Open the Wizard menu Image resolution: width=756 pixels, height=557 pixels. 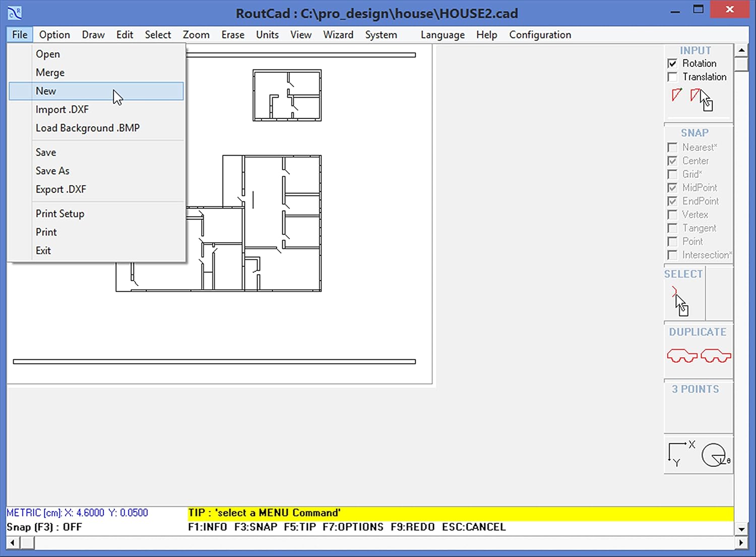tap(338, 34)
